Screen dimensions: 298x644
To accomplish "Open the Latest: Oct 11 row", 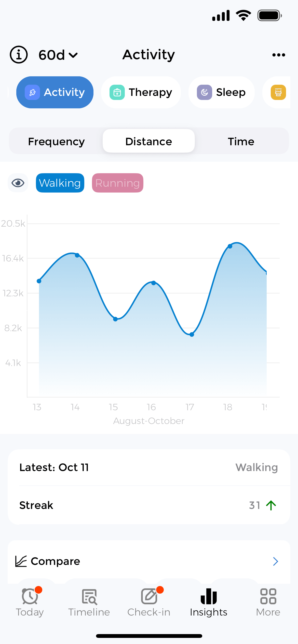I will pyautogui.click(x=149, y=467).
